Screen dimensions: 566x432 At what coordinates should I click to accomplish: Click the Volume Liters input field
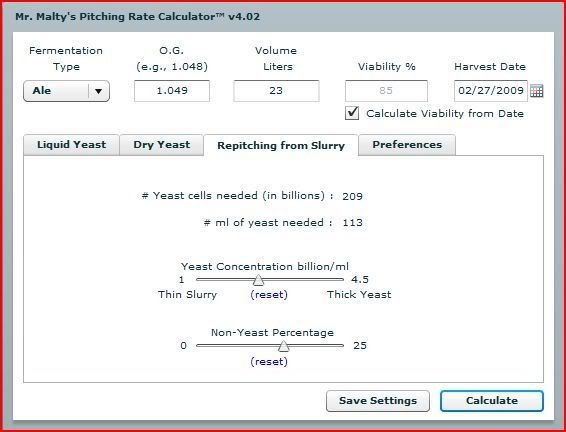[276, 91]
